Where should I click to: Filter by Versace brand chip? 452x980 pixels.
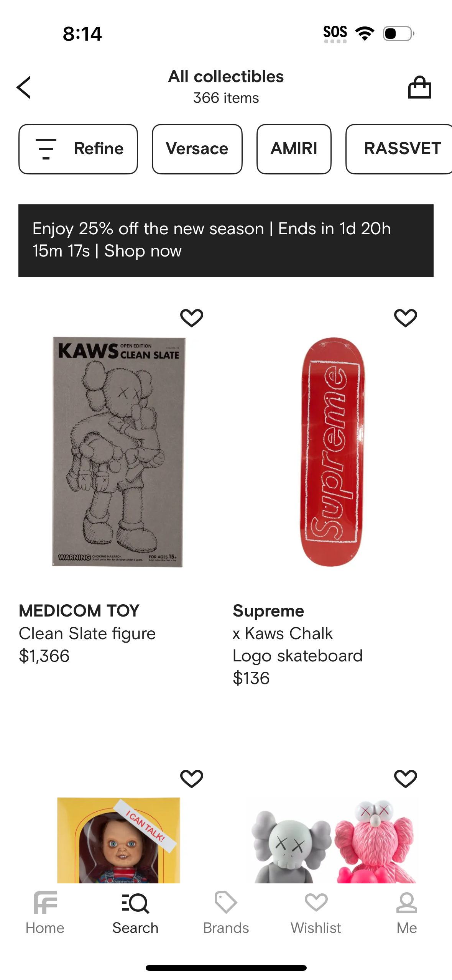[x=197, y=149]
